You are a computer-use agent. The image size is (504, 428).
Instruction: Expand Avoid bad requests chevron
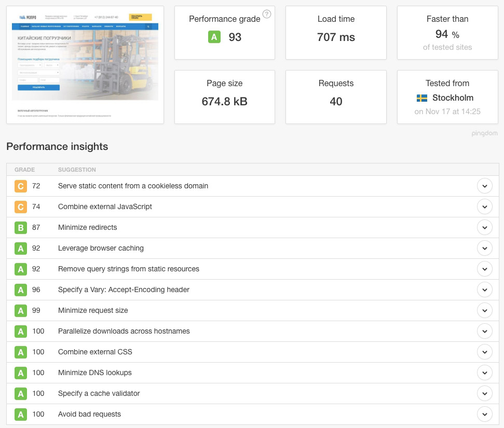click(485, 415)
